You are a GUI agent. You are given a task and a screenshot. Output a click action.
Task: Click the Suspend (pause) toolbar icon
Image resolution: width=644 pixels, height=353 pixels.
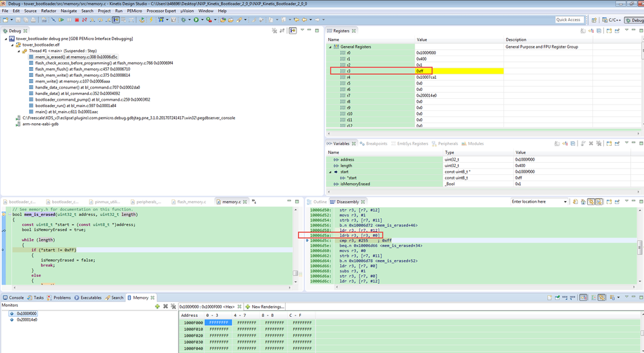coord(69,20)
